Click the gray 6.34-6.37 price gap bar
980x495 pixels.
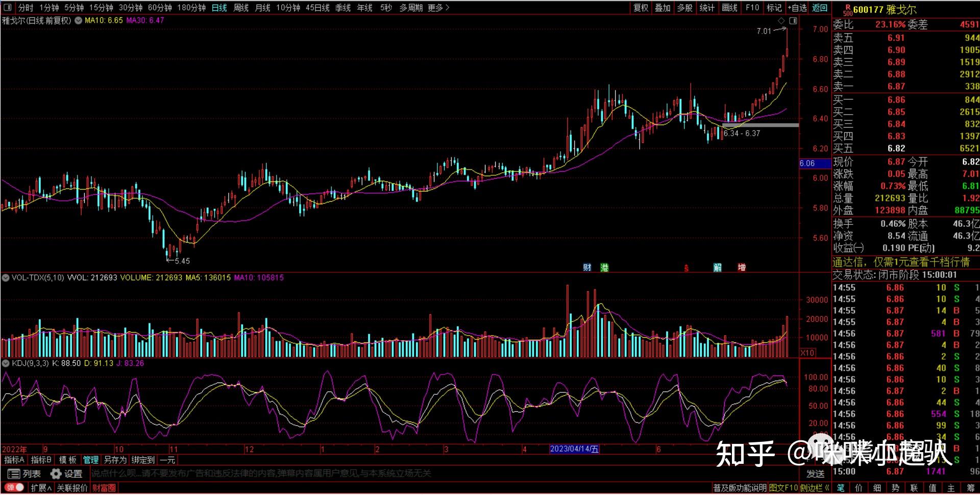point(761,125)
